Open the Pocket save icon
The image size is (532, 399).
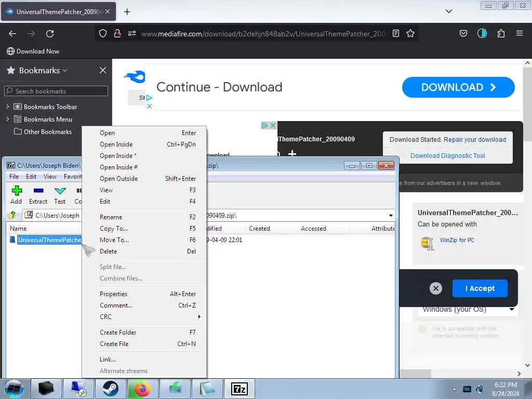(463, 33)
